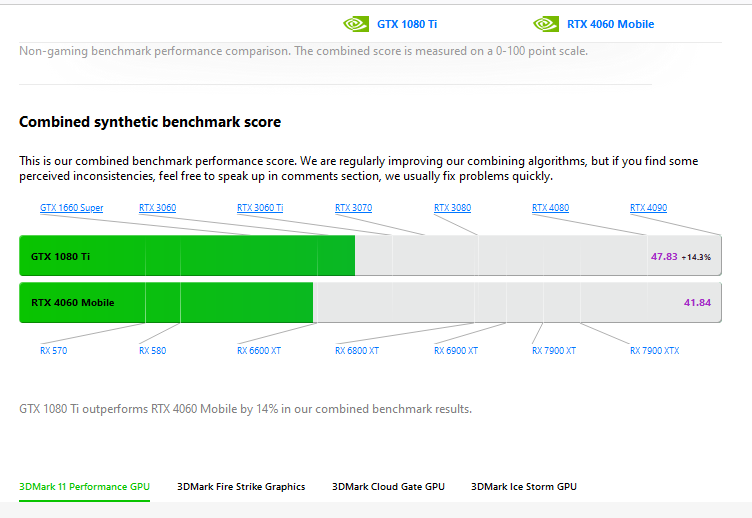The image size is (752, 518).
Task: Visit the RTX 3080 link
Action: click(x=452, y=208)
